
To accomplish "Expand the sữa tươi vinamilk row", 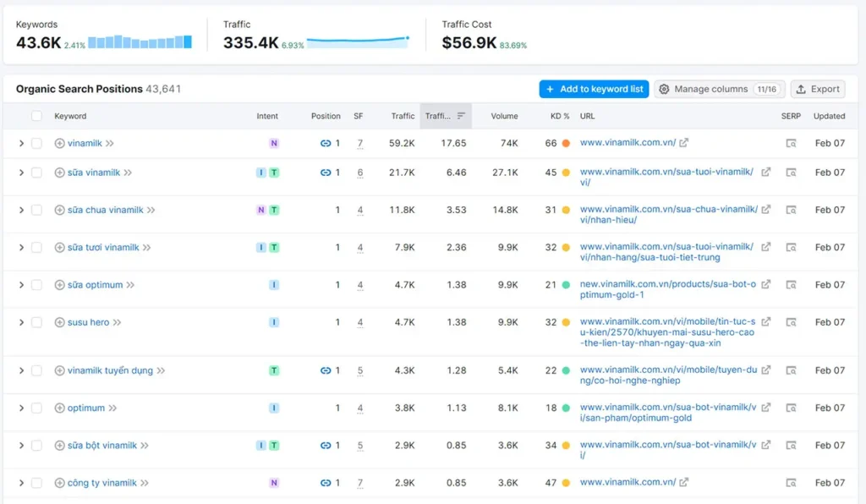I will pyautogui.click(x=21, y=247).
